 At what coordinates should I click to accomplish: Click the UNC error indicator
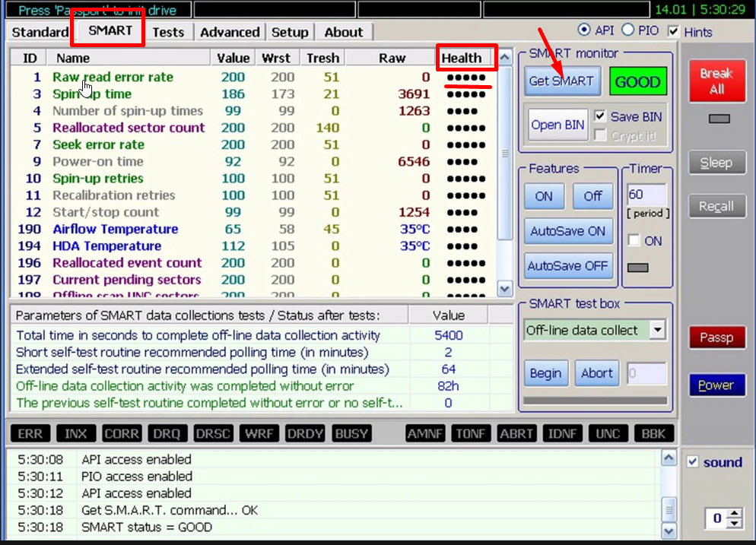(608, 433)
